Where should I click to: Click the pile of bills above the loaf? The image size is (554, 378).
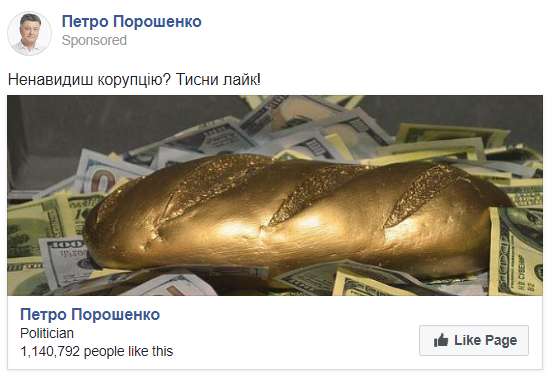coord(311,127)
